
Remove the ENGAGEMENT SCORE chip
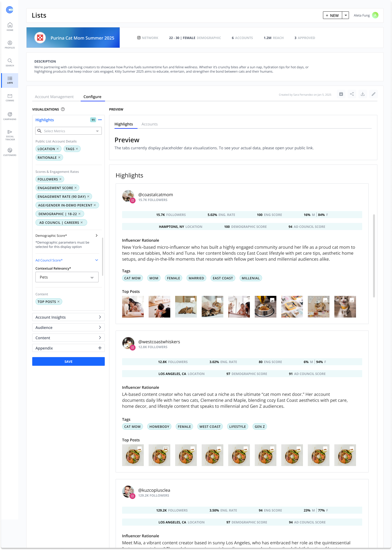(x=76, y=188)
